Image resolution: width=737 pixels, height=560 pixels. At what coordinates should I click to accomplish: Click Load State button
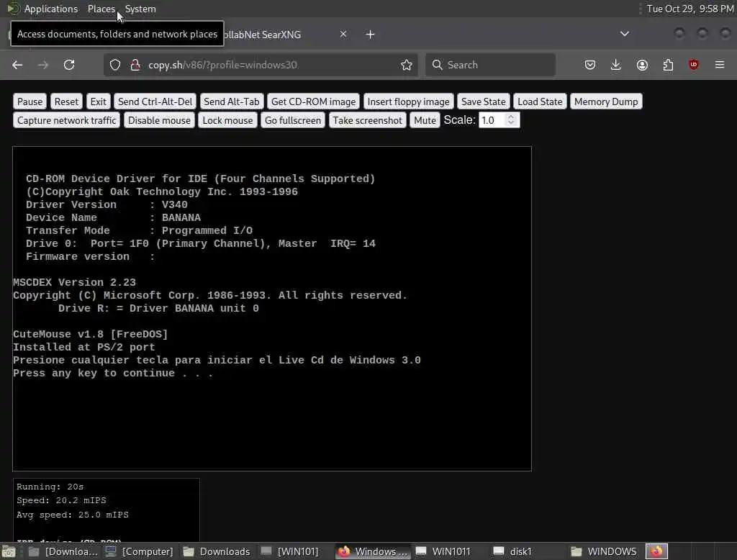(540, 101)
